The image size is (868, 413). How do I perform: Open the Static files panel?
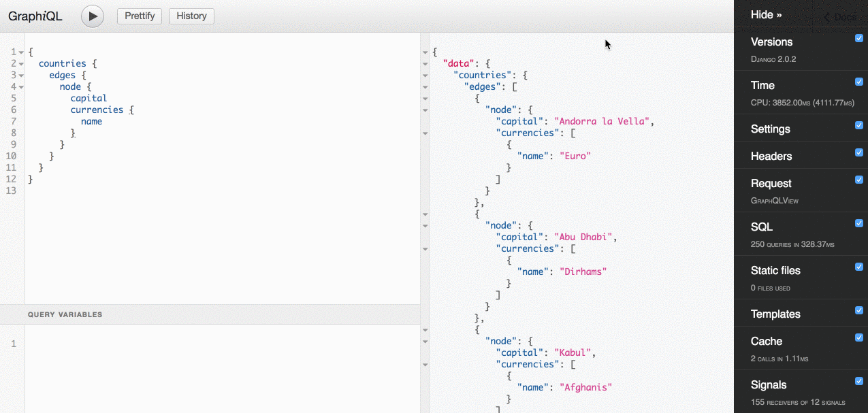point(775,270)
